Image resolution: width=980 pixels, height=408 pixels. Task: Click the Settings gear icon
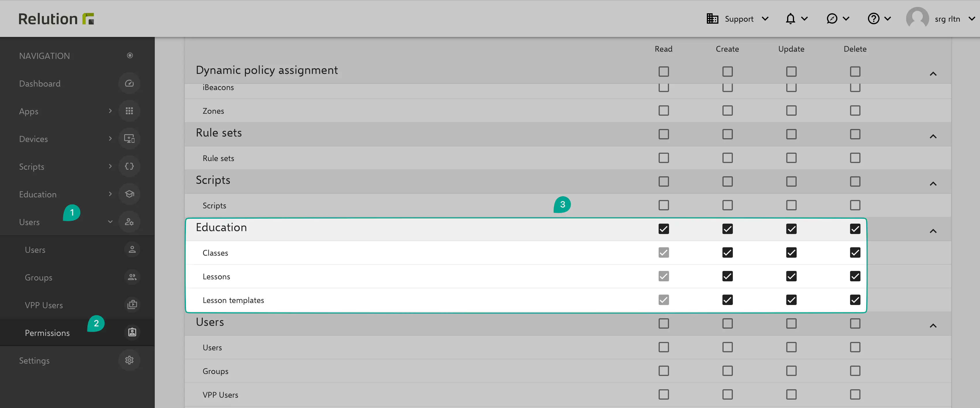129,360
